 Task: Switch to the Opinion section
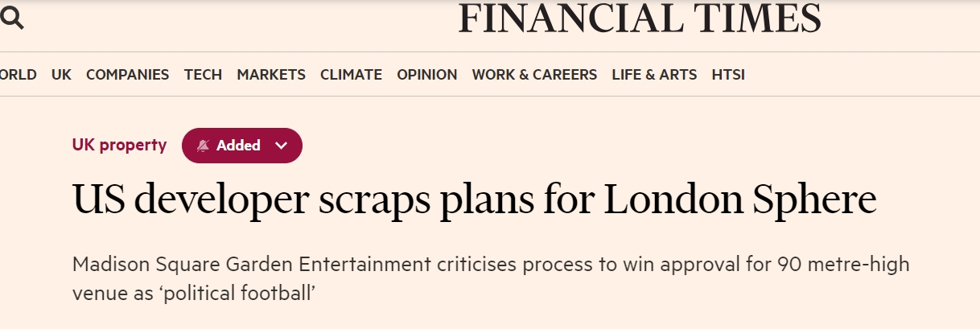[426, 75]
